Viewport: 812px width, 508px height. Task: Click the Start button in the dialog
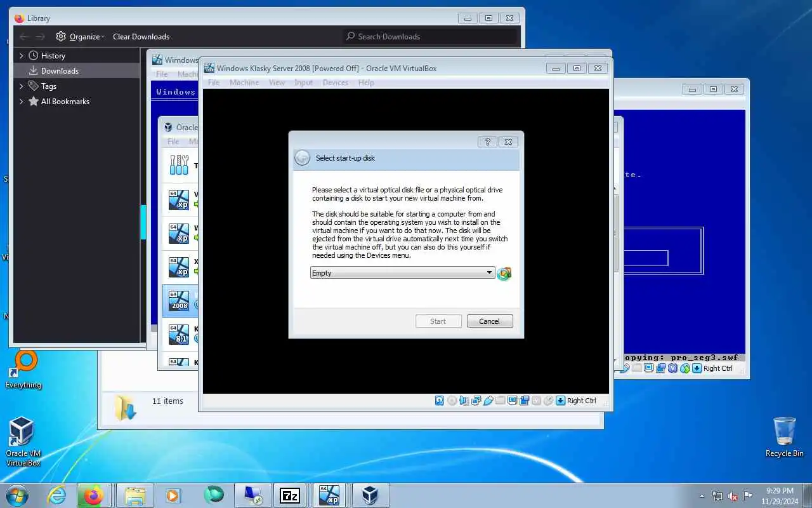tap(438, 321)
